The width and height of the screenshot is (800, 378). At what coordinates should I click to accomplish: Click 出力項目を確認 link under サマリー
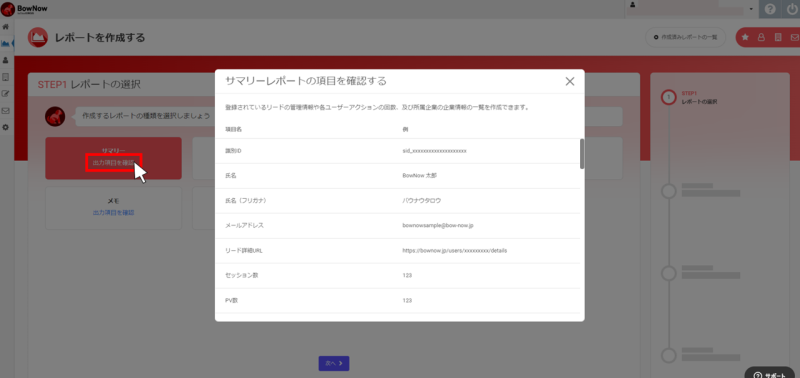click(113, 162)
